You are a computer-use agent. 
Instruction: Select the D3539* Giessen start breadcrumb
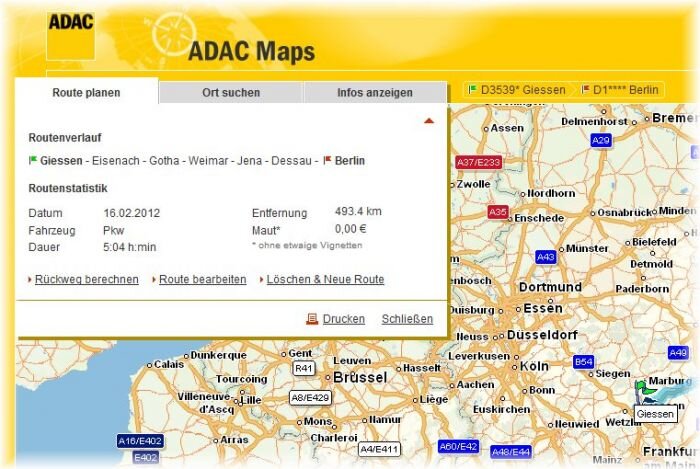point(517,90)
